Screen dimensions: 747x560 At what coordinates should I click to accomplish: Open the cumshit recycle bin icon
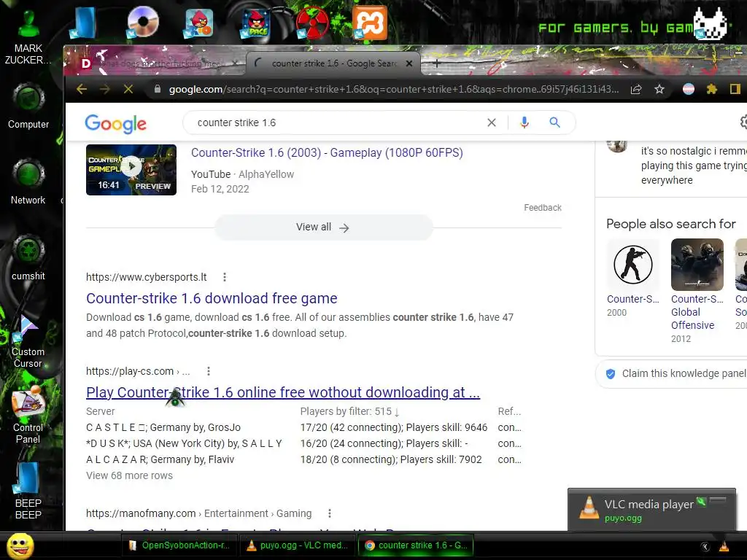[28, 257]
